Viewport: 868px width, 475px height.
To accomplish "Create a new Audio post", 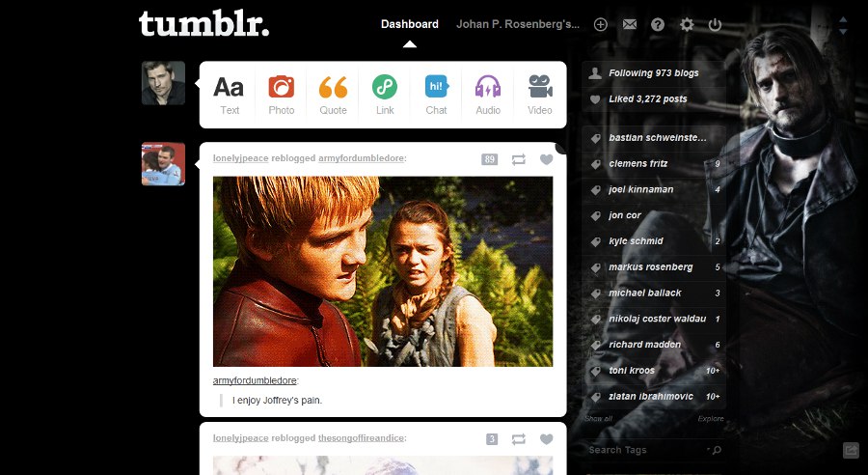I will pyautogui.click(x=488, y=96).
